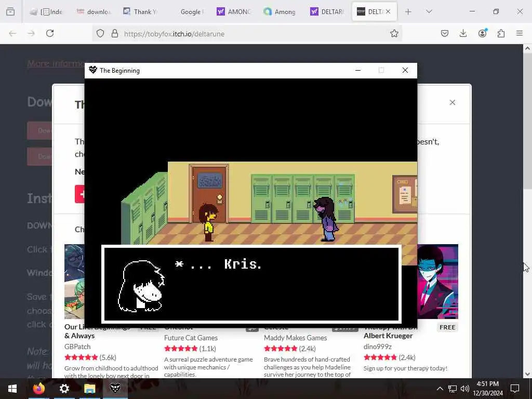The height and width of the screenshot is (399, 532).
Task: Switch to the downlo tab
Action: pyautogui.click(x=94, y=12)
